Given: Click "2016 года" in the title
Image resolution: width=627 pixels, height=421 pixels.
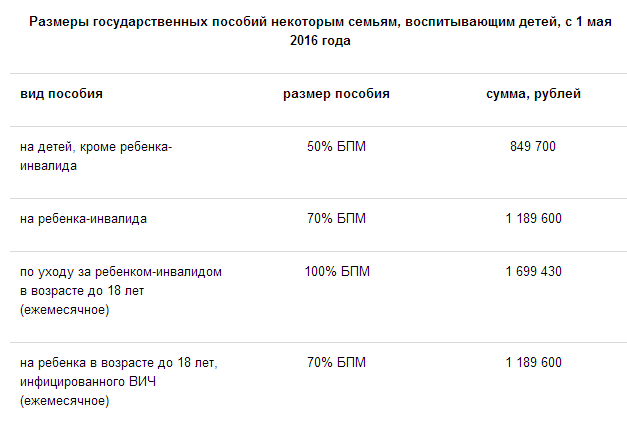Looking at the screenshot, I should click(322, 42).
